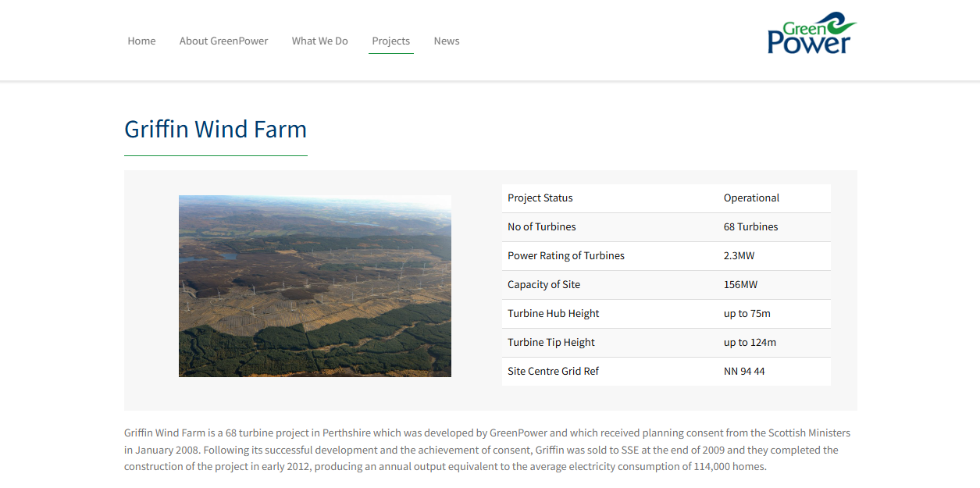Select the Project Status row
The image size is (980, 488).
pyautogui.click(x=540, y=198)
